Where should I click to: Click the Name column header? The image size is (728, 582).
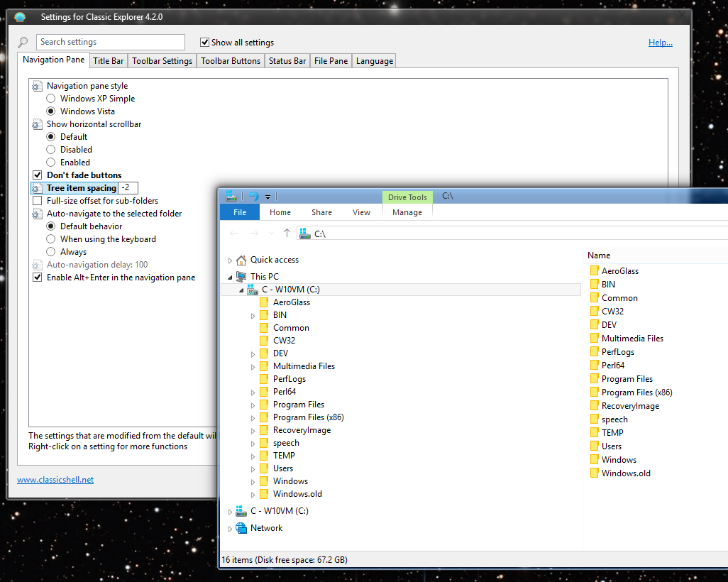pos(599,256)
